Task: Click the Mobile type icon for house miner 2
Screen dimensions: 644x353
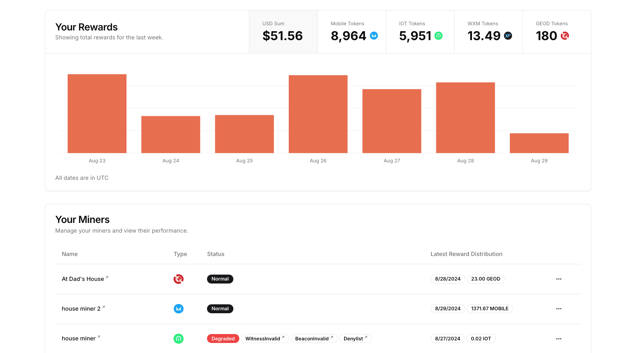Action: 178,309
